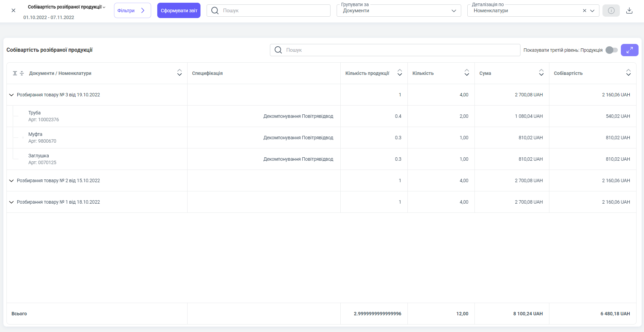Sort by Кількість продукції column
Screen dimensions: 644x332
point(400,73)
